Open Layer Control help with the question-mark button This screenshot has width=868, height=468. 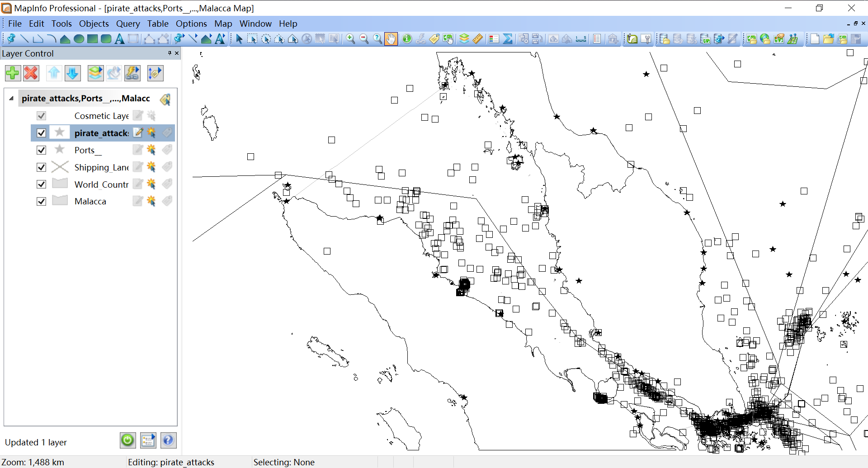pos(168,440)
